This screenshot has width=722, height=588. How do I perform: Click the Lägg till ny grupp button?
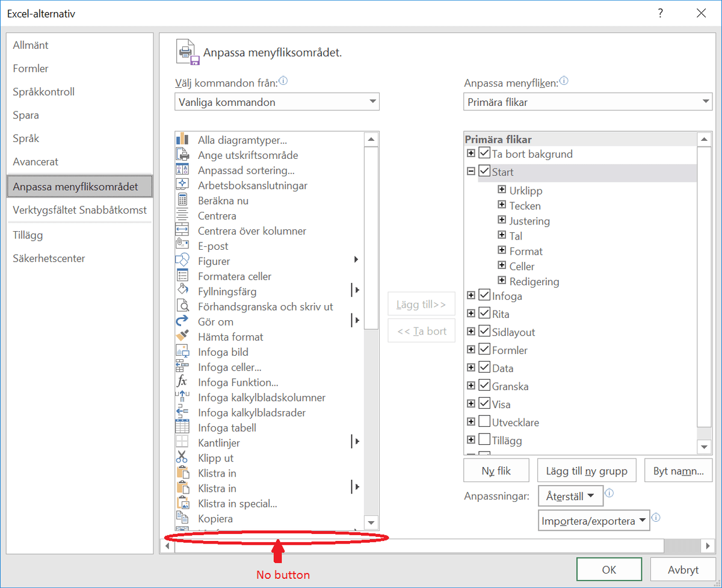587,471
